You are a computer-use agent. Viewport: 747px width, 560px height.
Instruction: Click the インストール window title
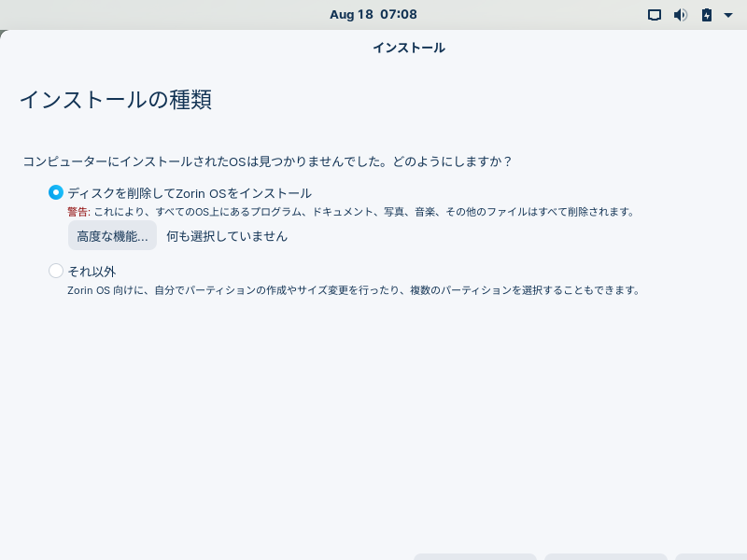[409, 48]
